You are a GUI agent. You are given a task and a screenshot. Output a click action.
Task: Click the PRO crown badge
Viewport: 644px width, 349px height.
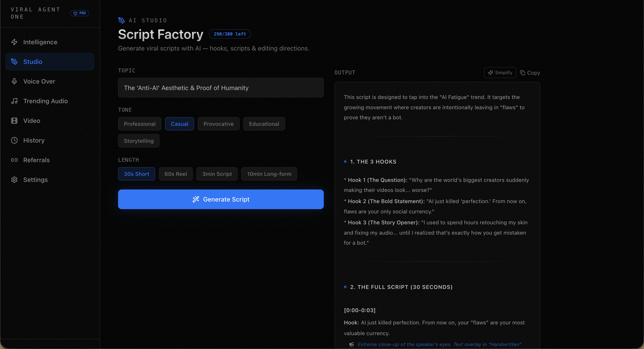coord(80,13)
